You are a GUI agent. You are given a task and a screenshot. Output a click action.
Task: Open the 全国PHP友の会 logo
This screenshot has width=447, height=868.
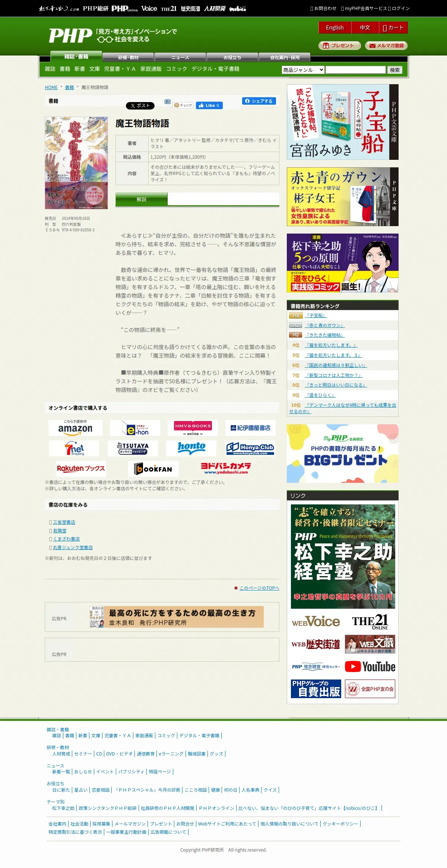(370, 689)
